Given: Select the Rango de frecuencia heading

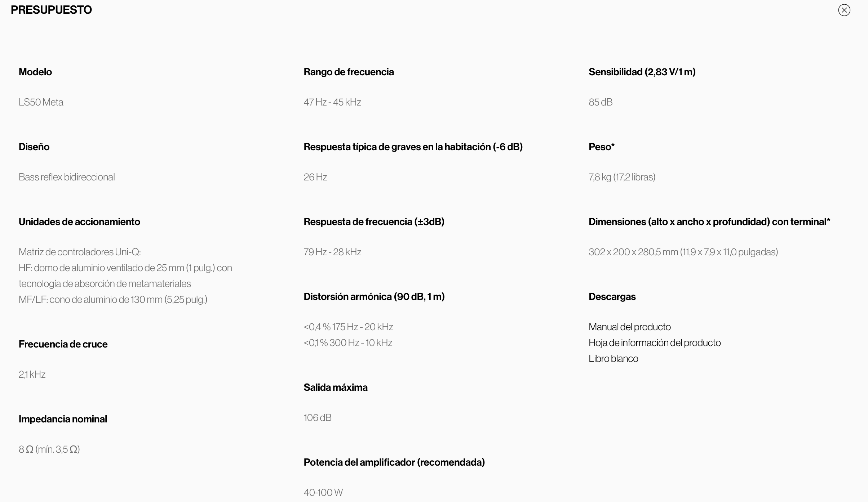Looking at the screenshot, I should coord(348,72).
